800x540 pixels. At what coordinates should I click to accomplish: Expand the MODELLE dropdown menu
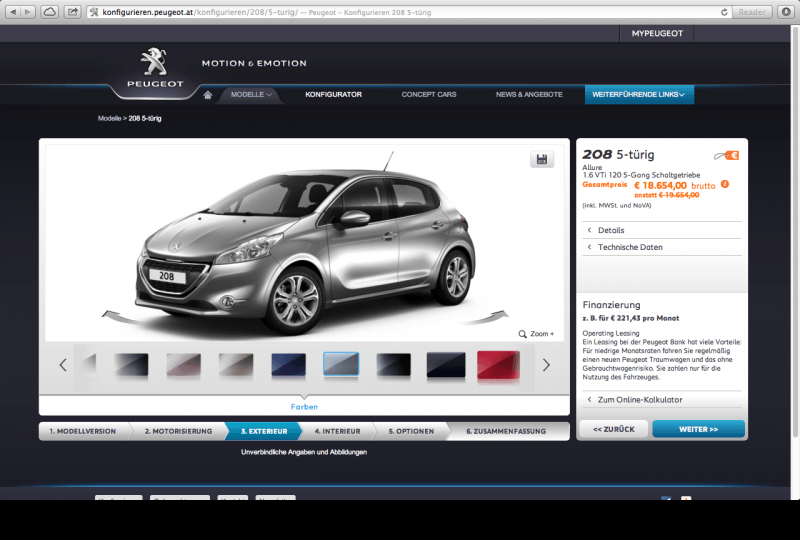(x=251, y=94)
